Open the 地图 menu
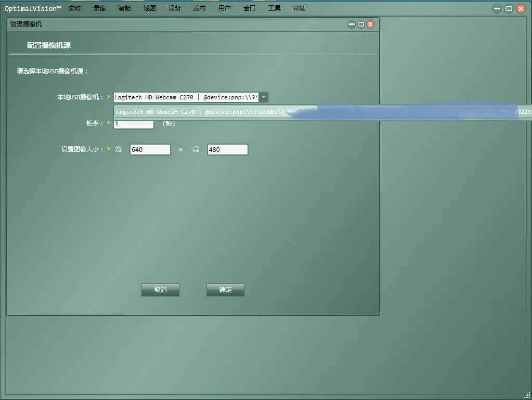 coord(149,8)
